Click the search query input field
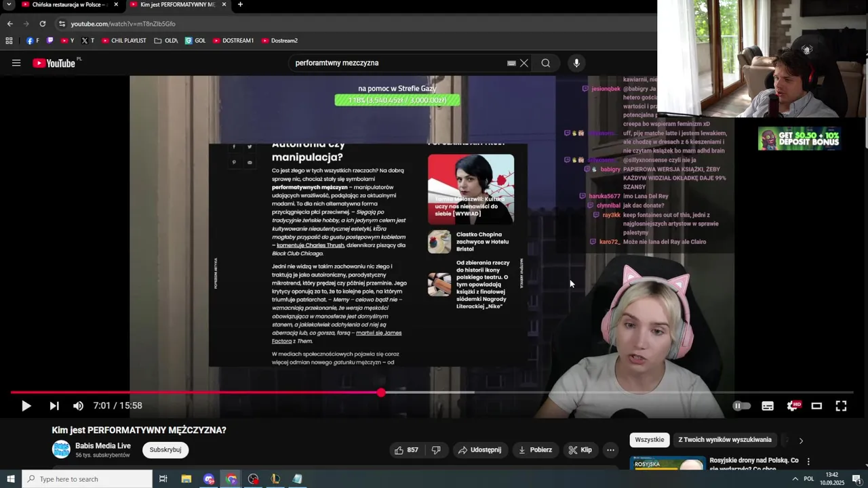 coord(400,63)
